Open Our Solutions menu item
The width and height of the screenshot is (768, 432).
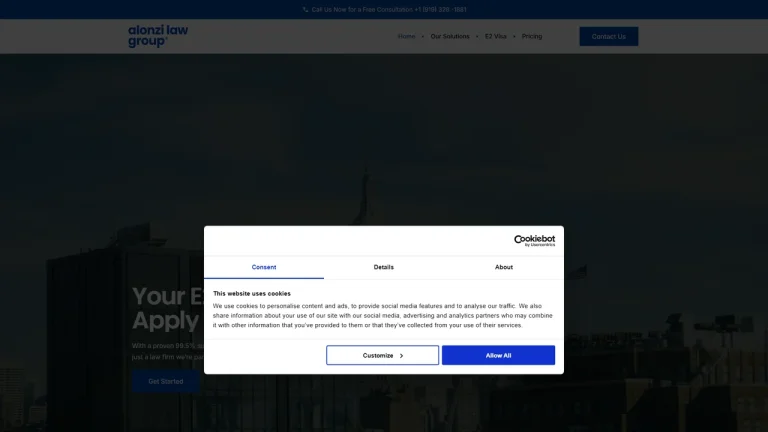coord(450,36)
